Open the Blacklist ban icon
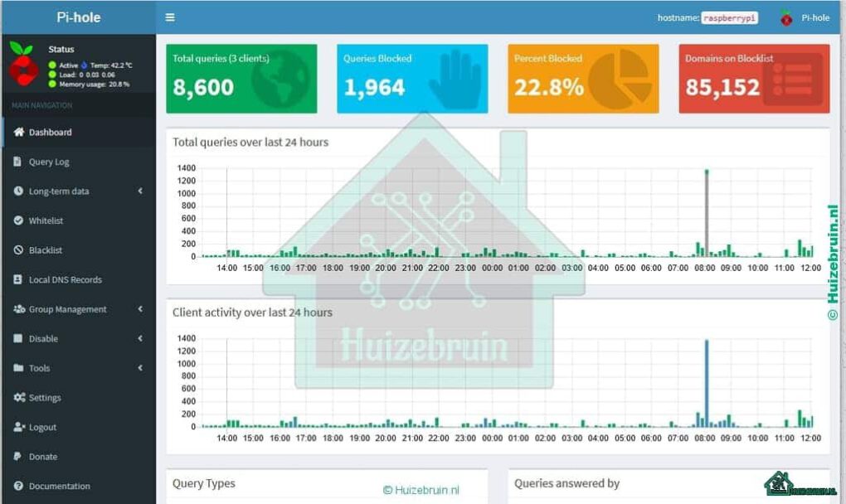Screen dimensions: 846x504 tap(18, 250)
